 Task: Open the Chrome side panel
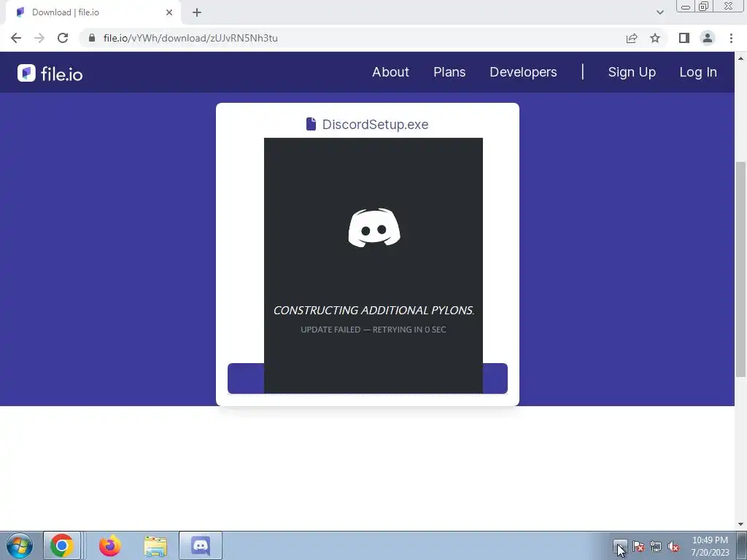pyautogui.click(x=684, y=38)
